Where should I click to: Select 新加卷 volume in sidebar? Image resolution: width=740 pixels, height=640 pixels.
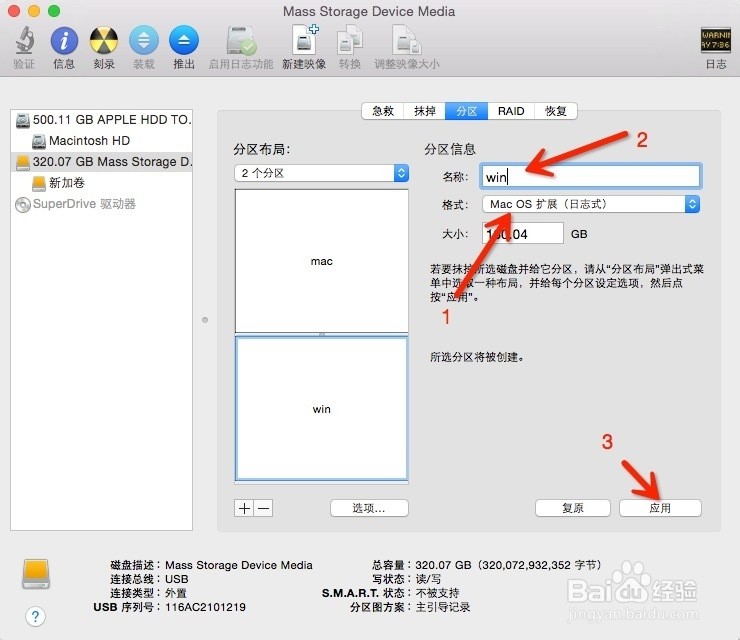(x=101, y=183)
